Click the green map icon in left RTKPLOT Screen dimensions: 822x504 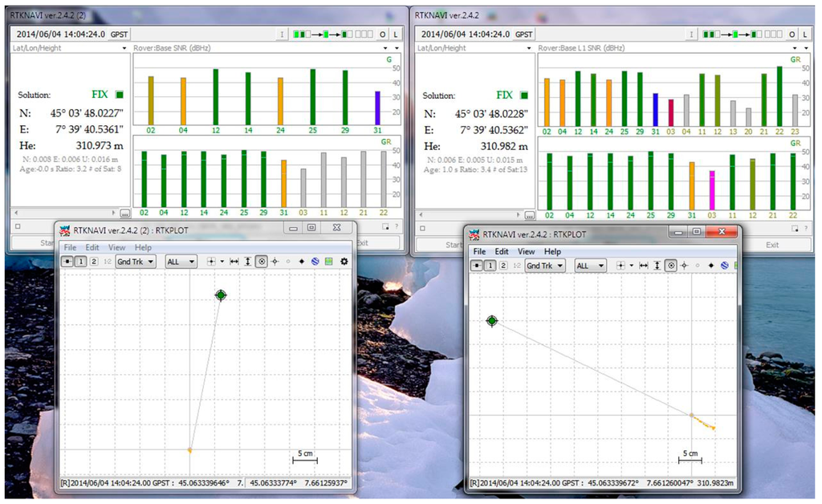click(330, 262)
